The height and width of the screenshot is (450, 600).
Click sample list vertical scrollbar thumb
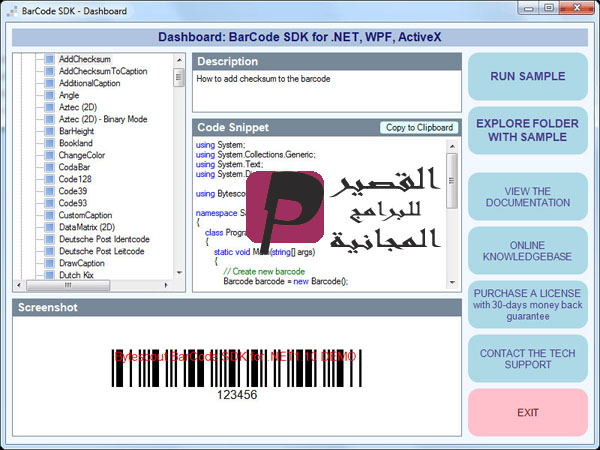pyautogui.click(x=179, y=78)
